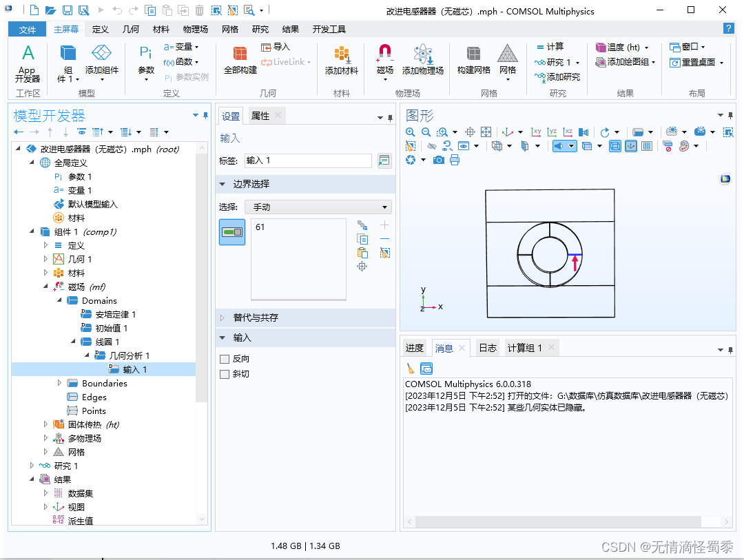
Task: Switch to the 进度 tab
Action: [414, 349]
